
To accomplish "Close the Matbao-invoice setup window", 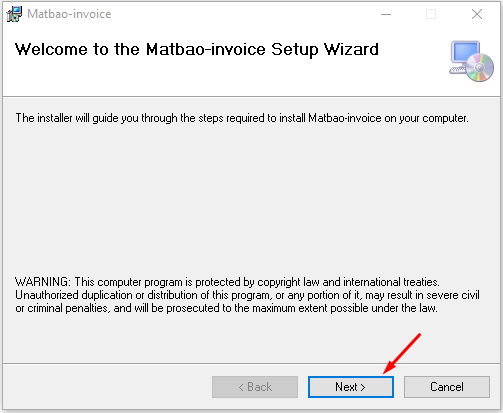I will click(x=477, y=14).
